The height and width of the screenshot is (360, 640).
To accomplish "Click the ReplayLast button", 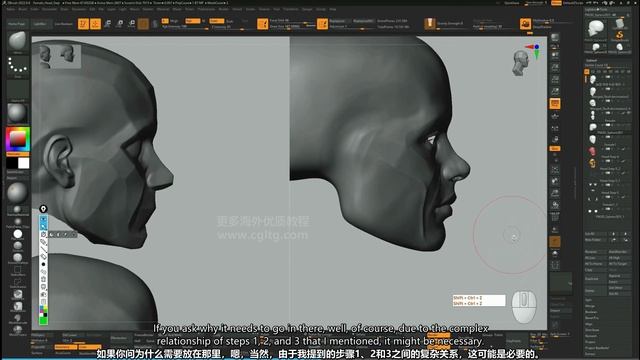I will tap(340, 21).
